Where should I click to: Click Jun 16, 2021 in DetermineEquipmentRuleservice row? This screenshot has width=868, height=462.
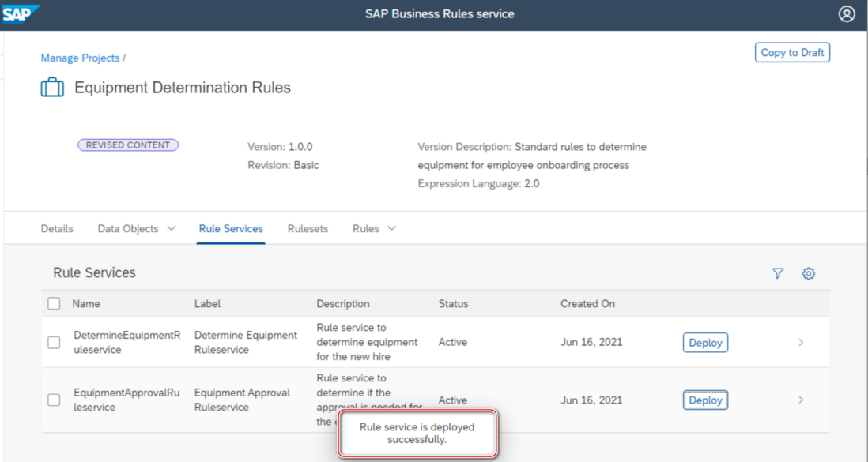(591, 343)
